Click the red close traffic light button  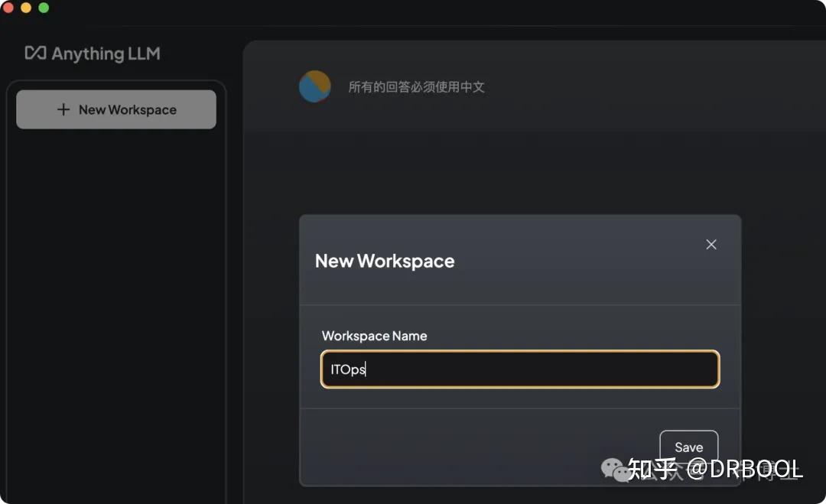(x=8, y=8)
